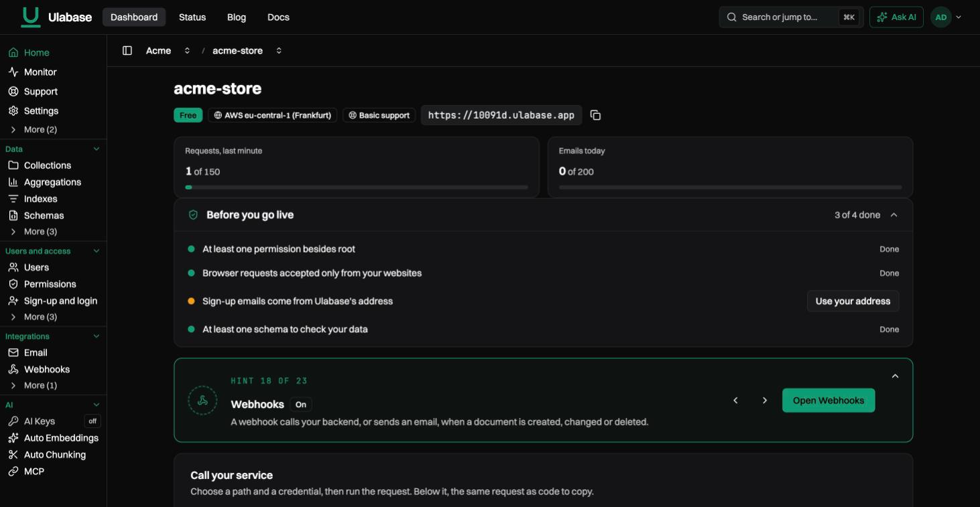Open Auto Chunking in sidebar
Viewport: 980px width, 507px height.
tap(54, 455)
